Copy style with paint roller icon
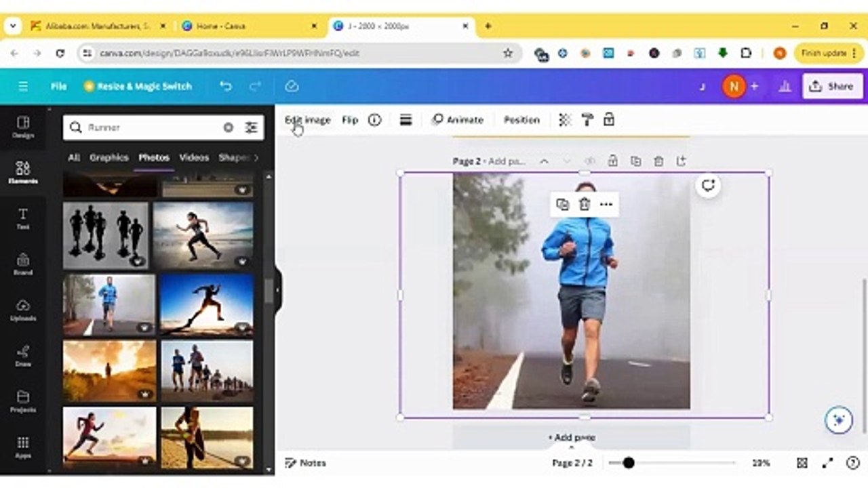This screenshot has height=488, width=868. click(587, 120)
